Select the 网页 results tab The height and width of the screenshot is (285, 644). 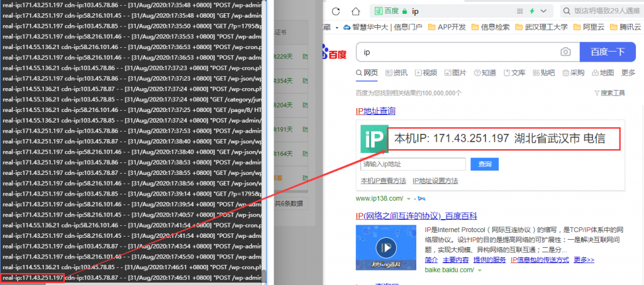click(367, 73)
